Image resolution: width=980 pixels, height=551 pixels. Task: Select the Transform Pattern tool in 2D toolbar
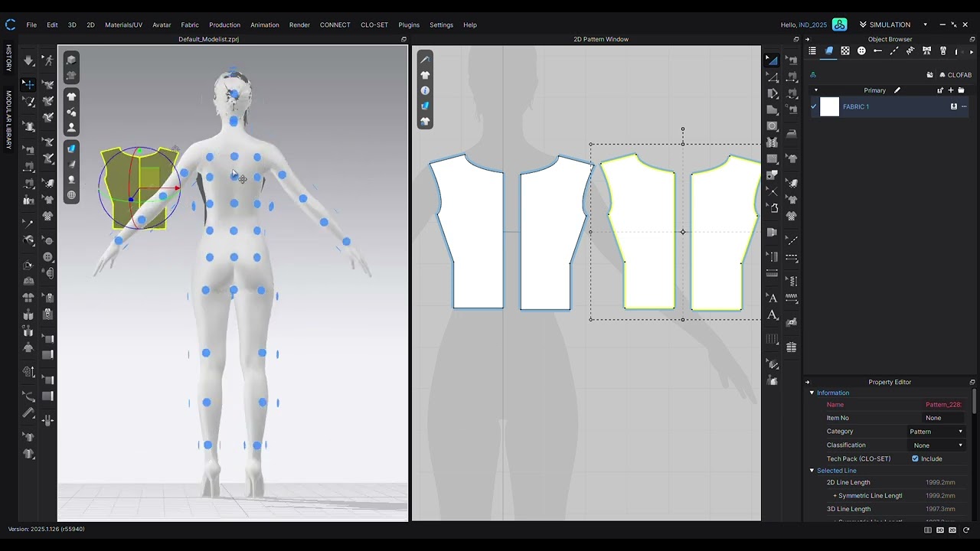[772, 60]
